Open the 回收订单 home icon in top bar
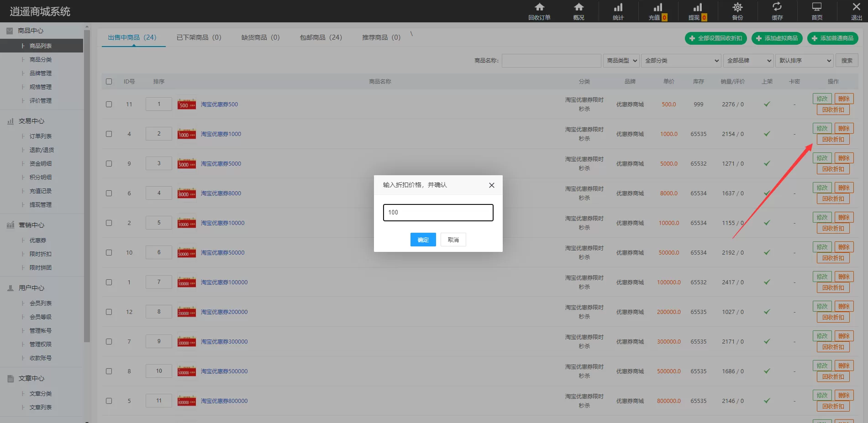This screenshot has height=423, width=868. 539,7
